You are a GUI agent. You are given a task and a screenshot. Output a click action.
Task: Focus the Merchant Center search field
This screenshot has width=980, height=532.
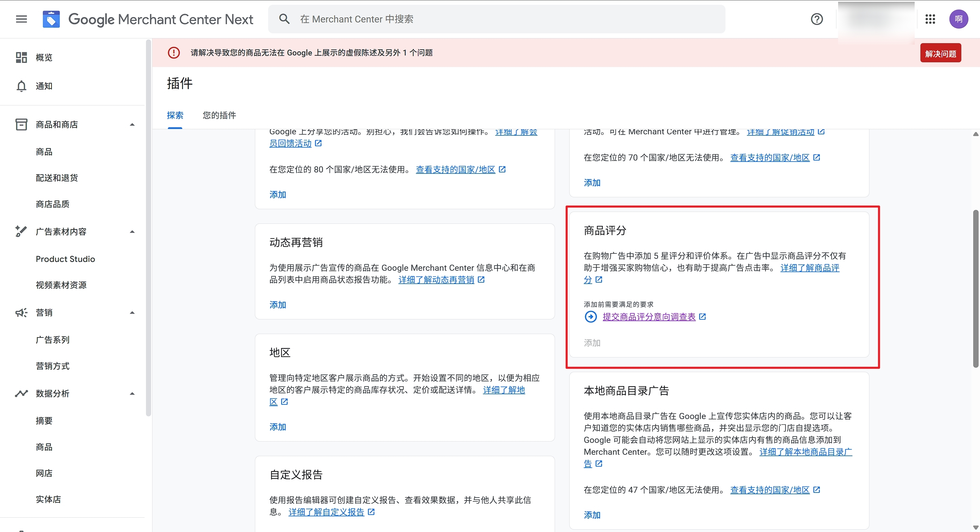(494, 19)
